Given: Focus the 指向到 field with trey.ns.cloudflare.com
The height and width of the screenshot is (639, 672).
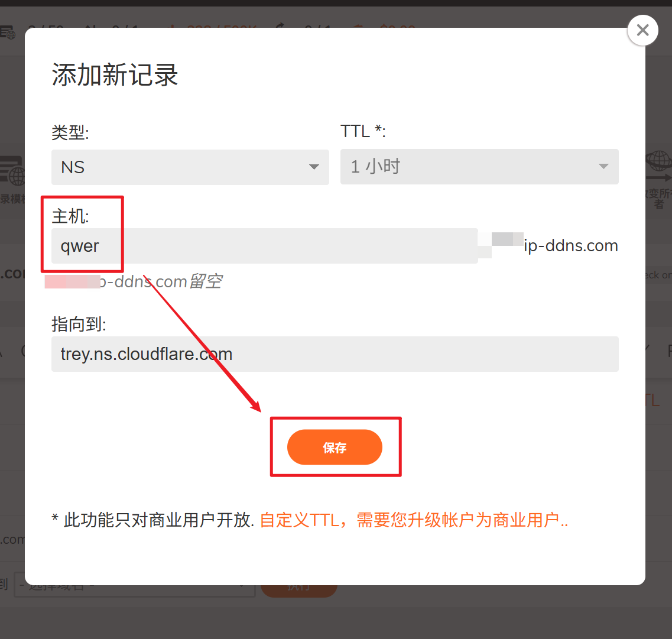Looking at the screenshot, I should tap(335, 354).
